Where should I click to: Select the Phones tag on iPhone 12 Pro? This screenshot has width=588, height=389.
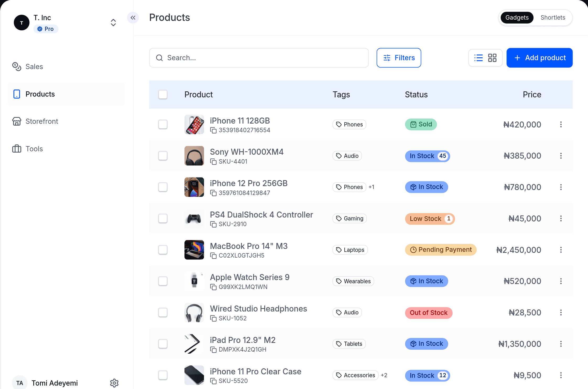349,187
